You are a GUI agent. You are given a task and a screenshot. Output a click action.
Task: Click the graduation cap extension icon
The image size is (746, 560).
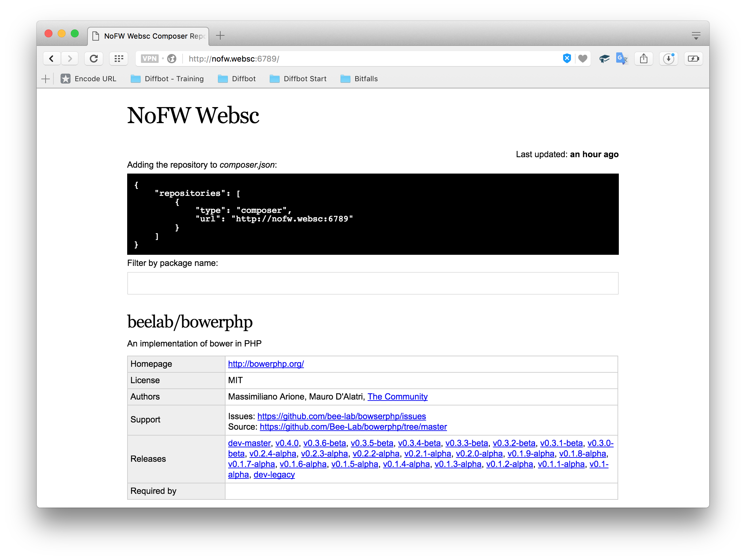pos(604,59)
